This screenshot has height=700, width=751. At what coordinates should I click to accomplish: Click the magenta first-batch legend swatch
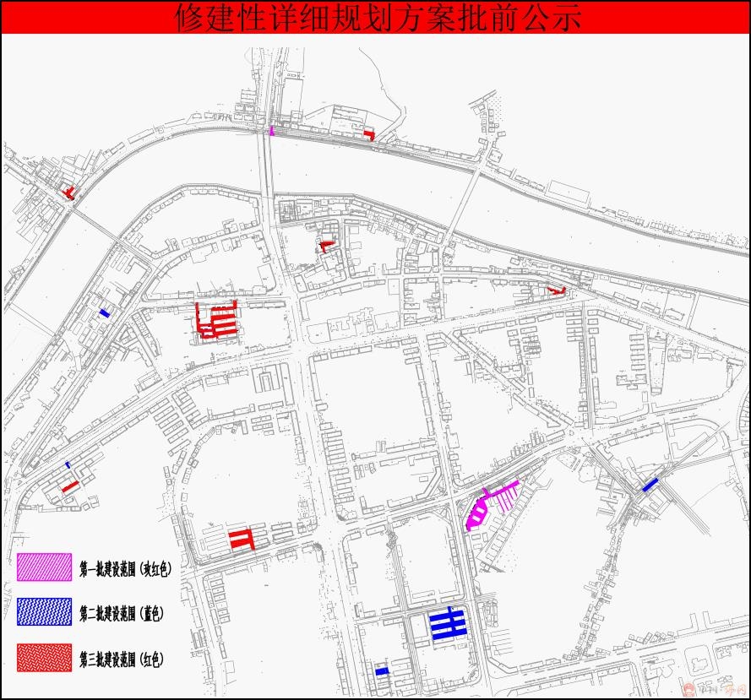pyautogui.click(x=44, y=567)
